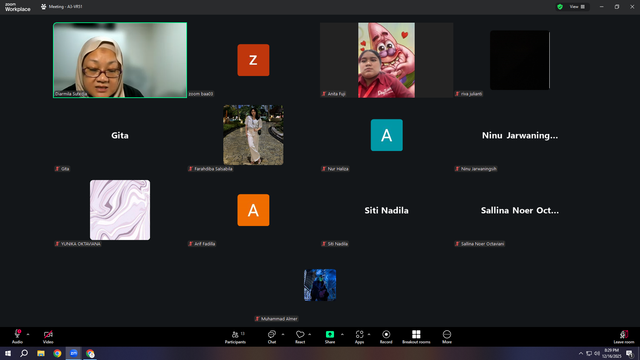
Task: Show hidden system tray icons
Action: point(580,353)
